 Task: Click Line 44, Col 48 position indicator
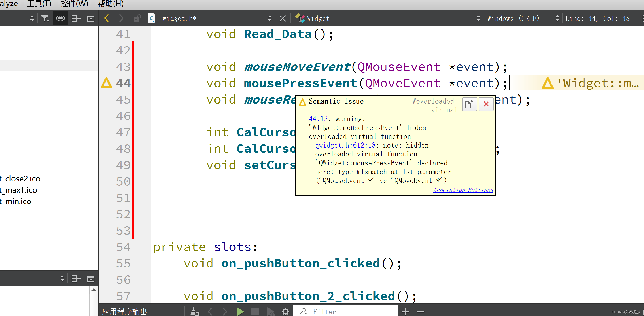[x=598, y=18]
